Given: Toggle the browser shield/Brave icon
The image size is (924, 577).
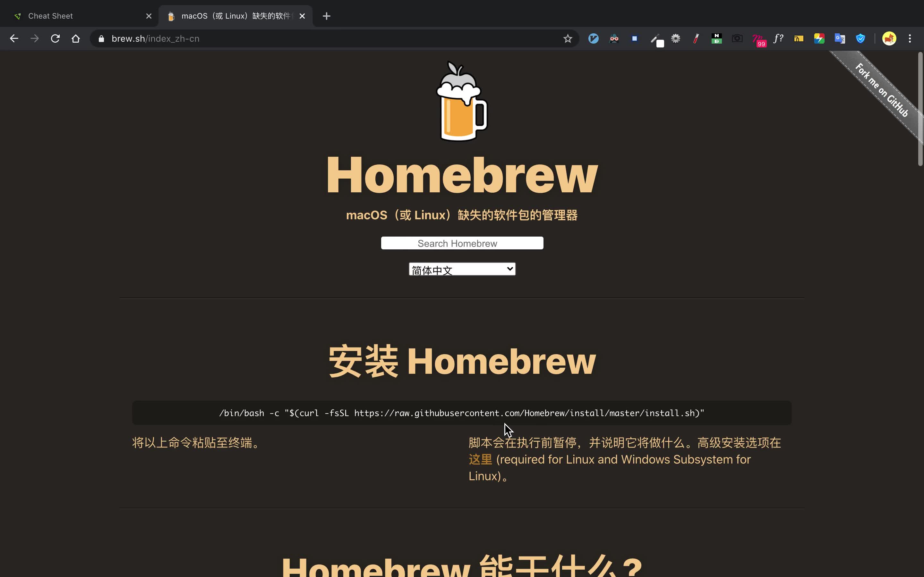Looking at the screenshot, I should pos(860,38).
